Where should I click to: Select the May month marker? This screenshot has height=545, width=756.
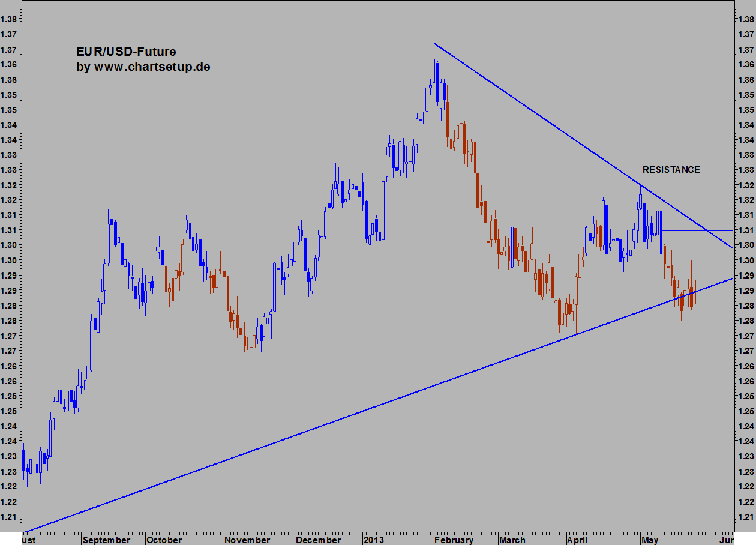click(650, 540)
